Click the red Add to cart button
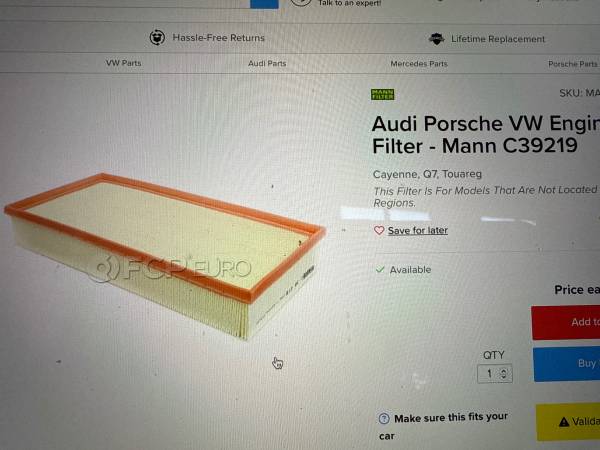This screenshot has height=450, width=600. [x=566, y=323]
